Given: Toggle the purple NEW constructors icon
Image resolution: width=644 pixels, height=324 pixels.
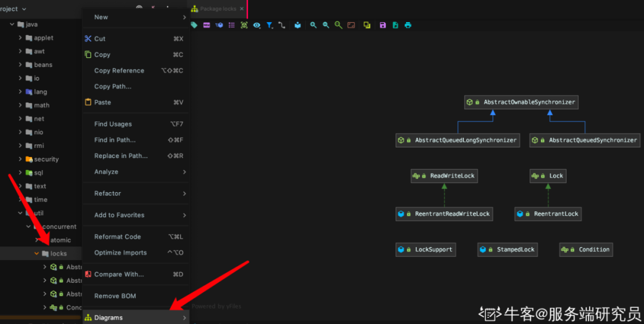Looking at the screenshot, I should pyautogui.click(x=206, y=25).
